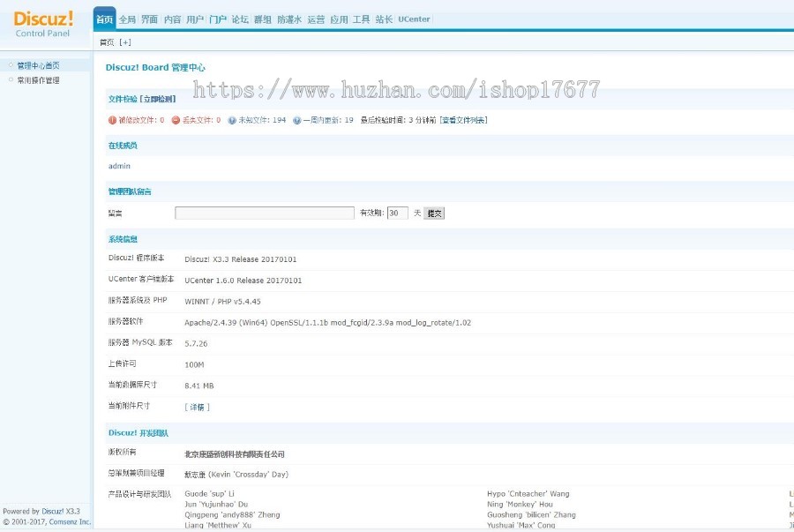
Task: Open the 站长 menu
Action: point(384,19)
